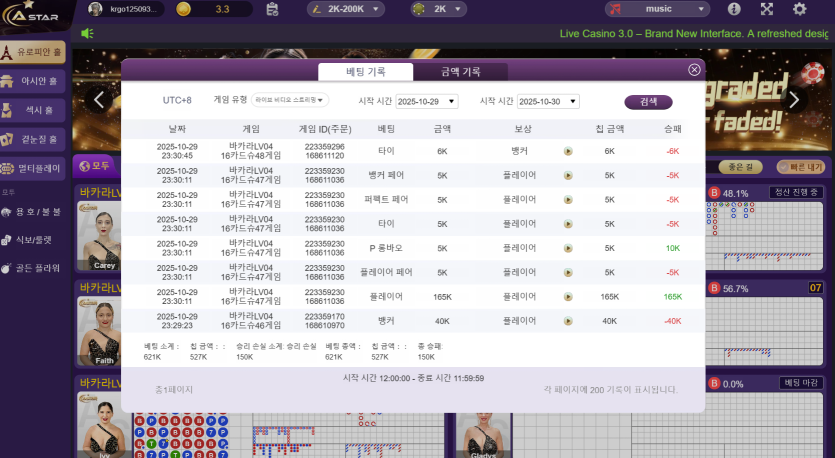Click the gold coin balance icon
This screenshot has height=458, width=835.
coord(183,9)
